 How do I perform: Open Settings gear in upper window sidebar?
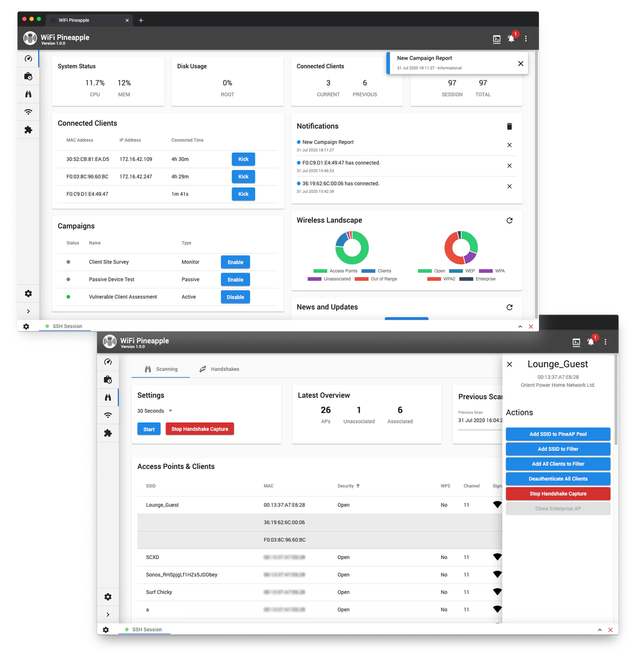pos(28,294)
